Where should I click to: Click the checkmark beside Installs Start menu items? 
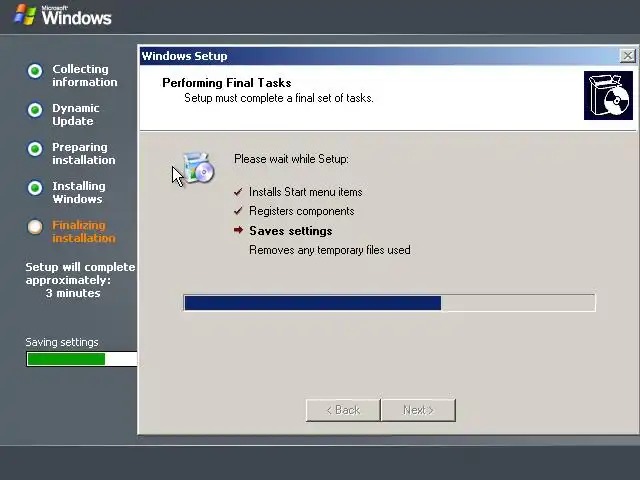[x=238, y=191]
